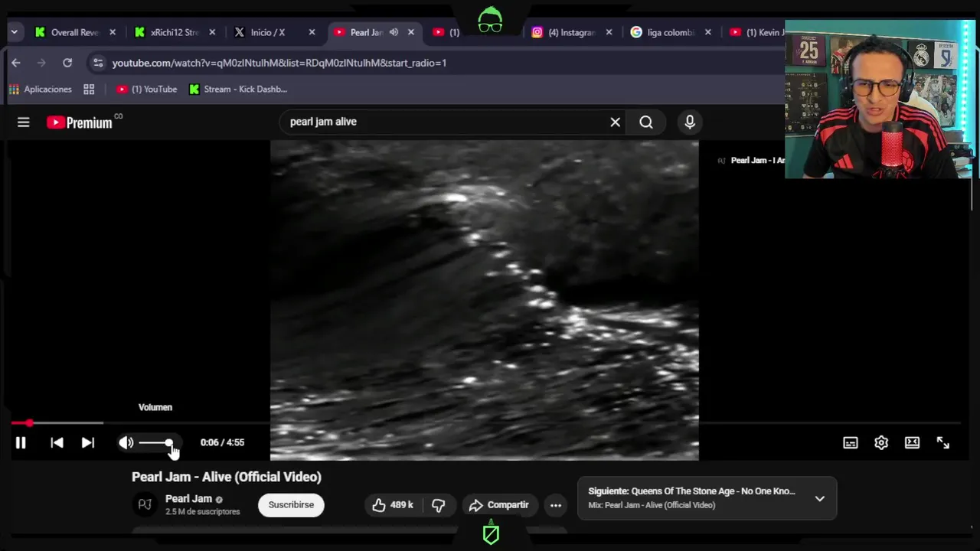Open the tab search dropdown arrow

pos(14,32)
